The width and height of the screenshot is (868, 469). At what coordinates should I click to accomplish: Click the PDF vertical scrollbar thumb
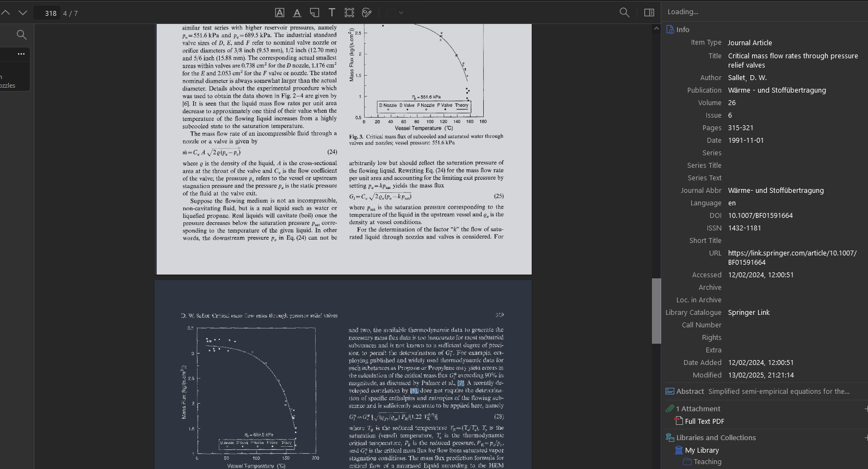[x=656, y=311]
